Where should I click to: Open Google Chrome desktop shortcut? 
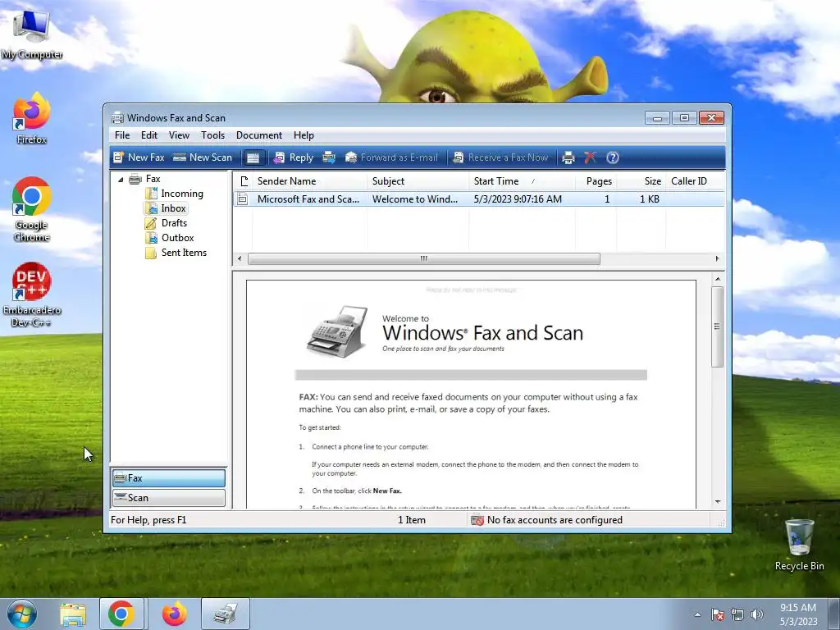32,209
